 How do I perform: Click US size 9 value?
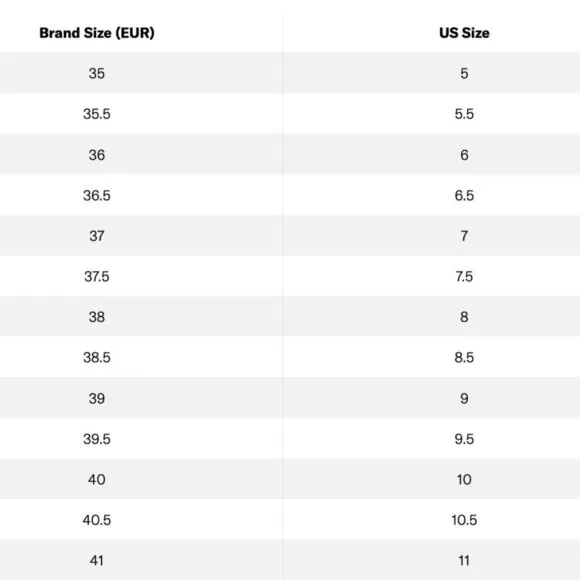[x=464, y=398]
